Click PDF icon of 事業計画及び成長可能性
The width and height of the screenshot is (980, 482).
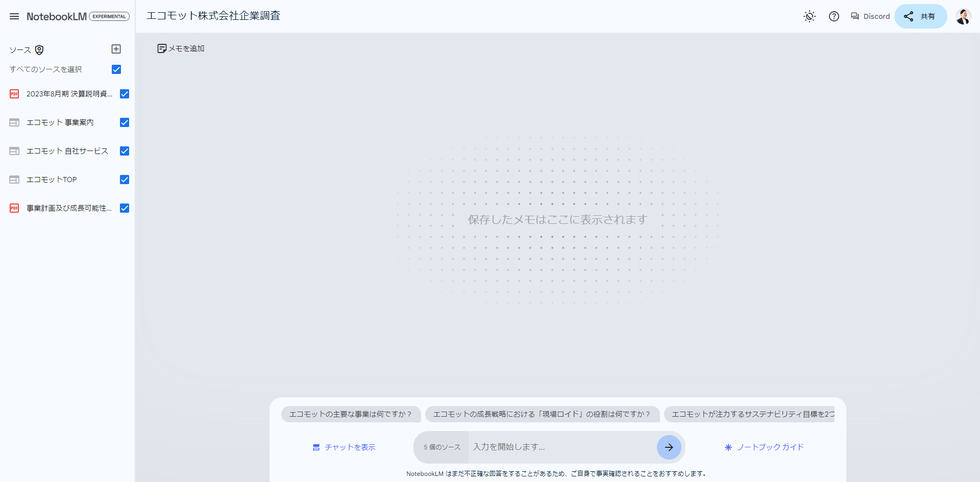pos(14,208)
